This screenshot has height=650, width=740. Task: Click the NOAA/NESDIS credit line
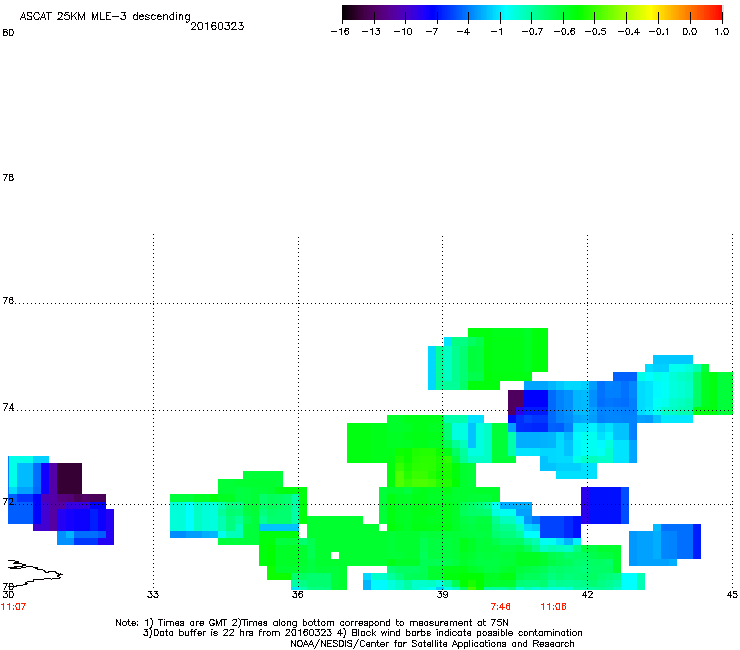click(432, 644)
